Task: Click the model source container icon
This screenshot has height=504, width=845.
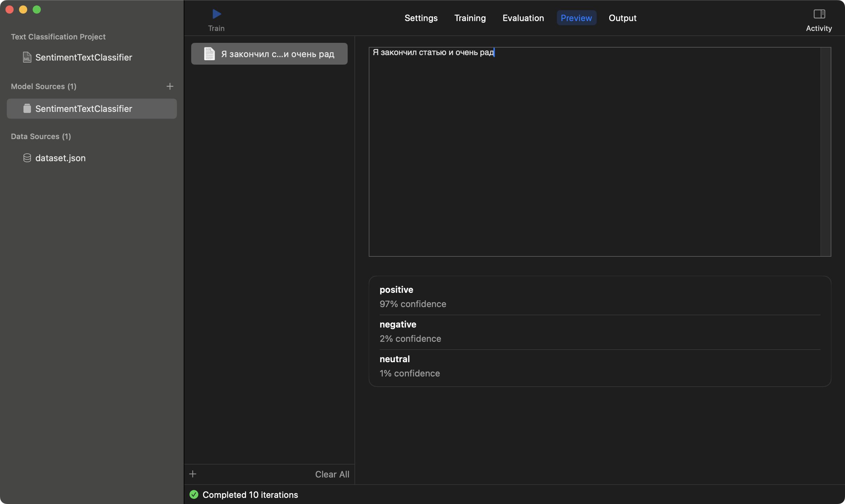Action: [x=27, y=108]
